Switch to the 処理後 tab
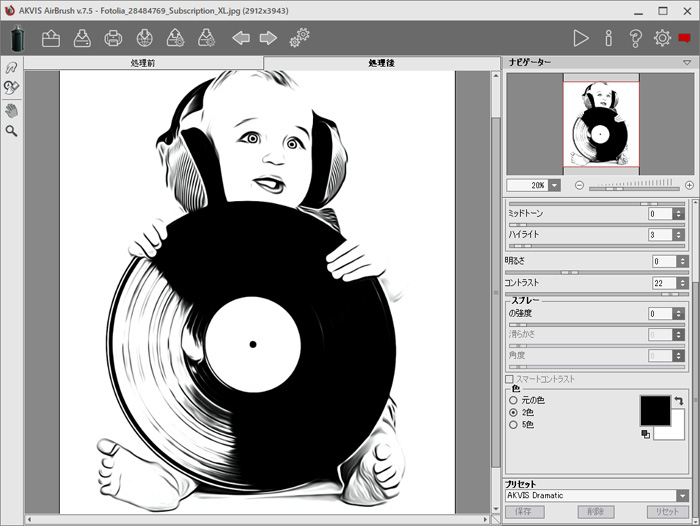700x526 pixels. click(381, 63)
